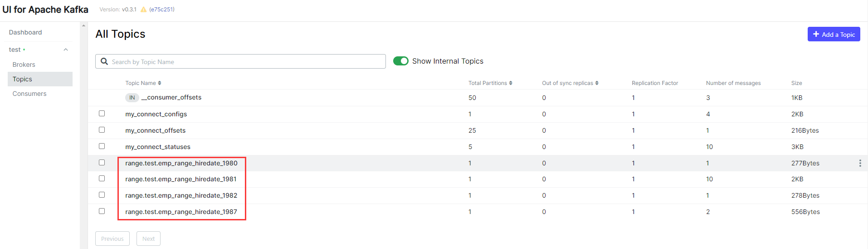The image size is (868, 249).
Task: Click the IN badge on __consumer_offsets
Action: coord(132,98)
